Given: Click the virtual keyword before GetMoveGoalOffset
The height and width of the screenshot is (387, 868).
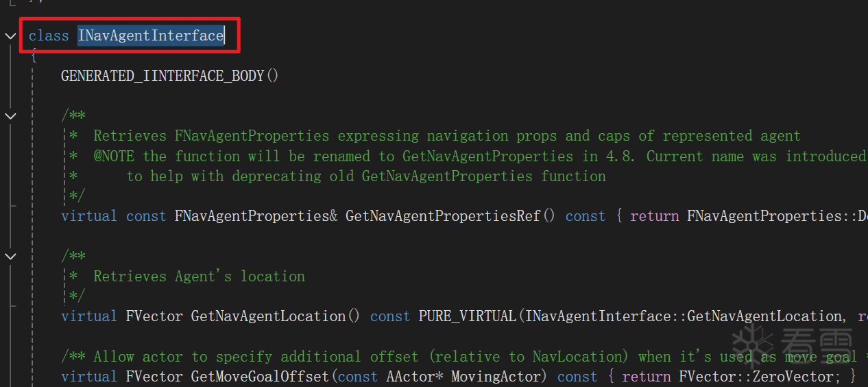Looking at the screenshot, I should coord(89,377).
